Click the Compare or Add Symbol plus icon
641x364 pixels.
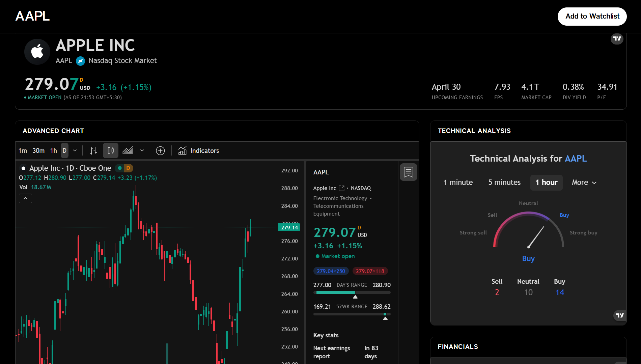160,151
